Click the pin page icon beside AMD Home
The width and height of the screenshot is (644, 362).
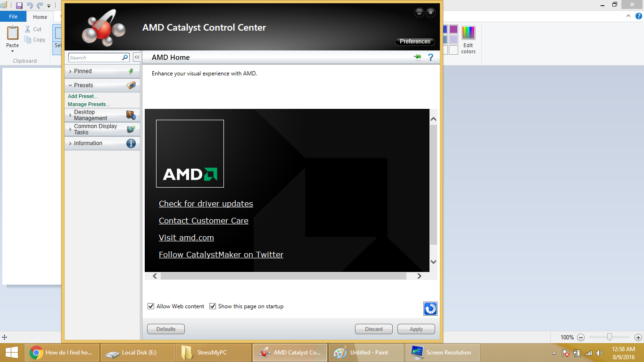417,58
